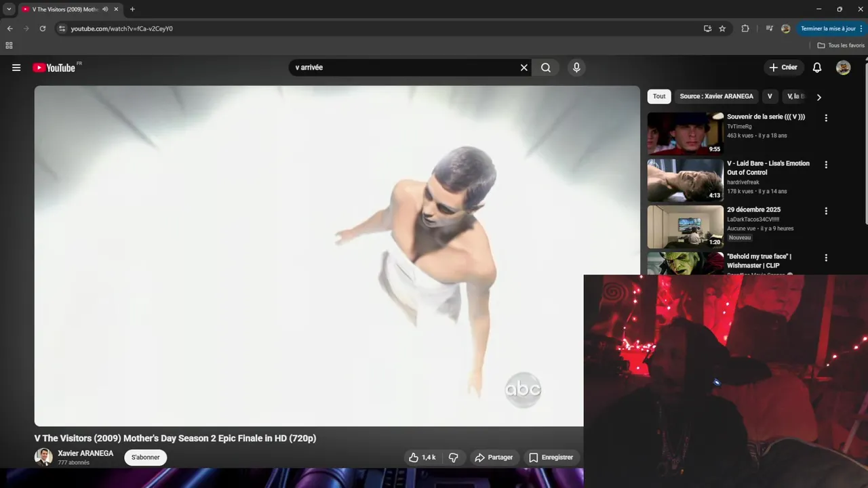Open YouTube notifications bell

coord(817,68)
